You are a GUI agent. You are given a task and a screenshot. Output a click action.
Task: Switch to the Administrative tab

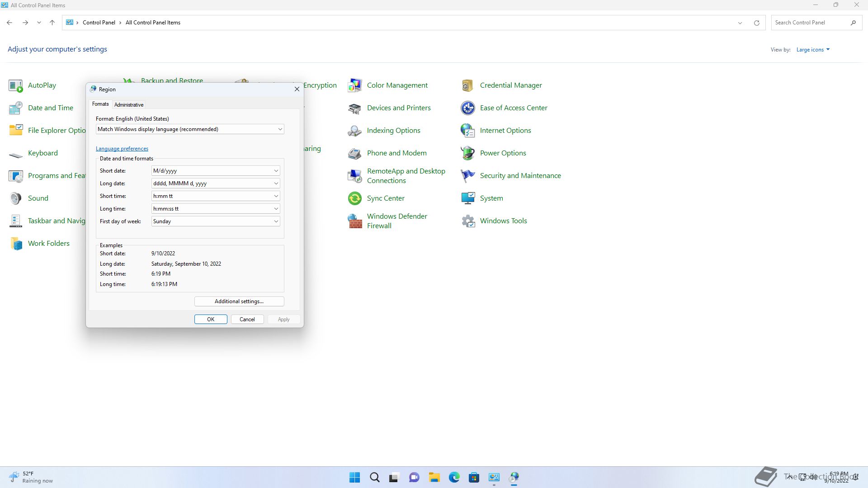129,105
